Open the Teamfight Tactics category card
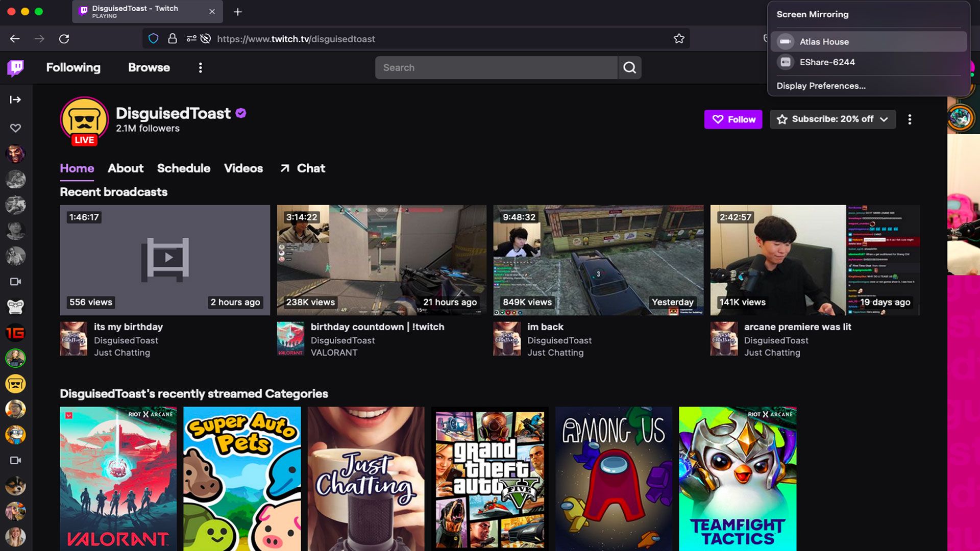This screenshot has height=551, width=980. point(738,479)
